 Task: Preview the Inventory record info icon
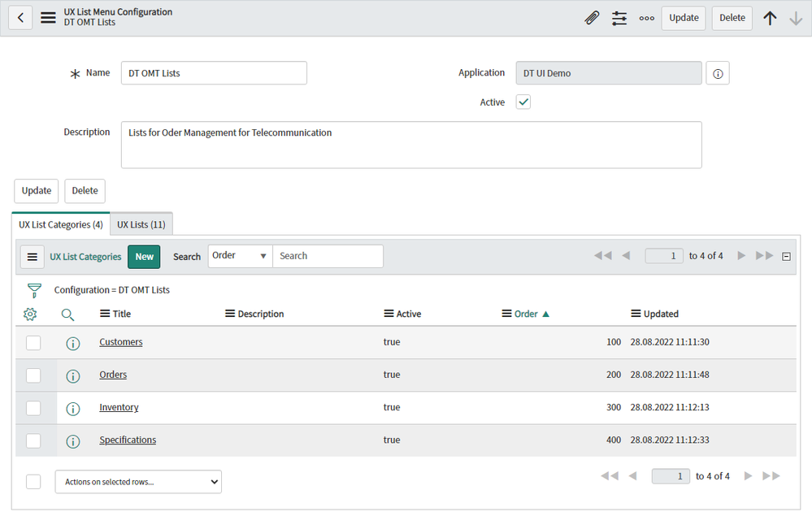(73, 409)
